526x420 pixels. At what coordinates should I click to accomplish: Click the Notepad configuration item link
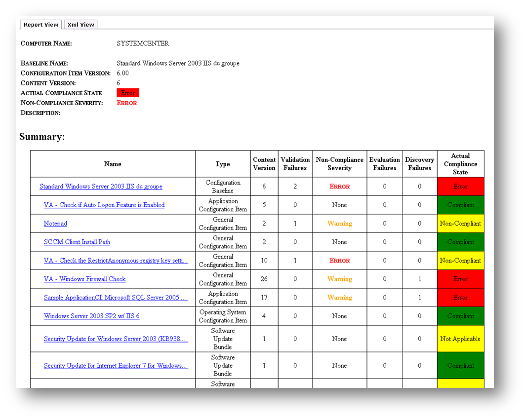55,224
